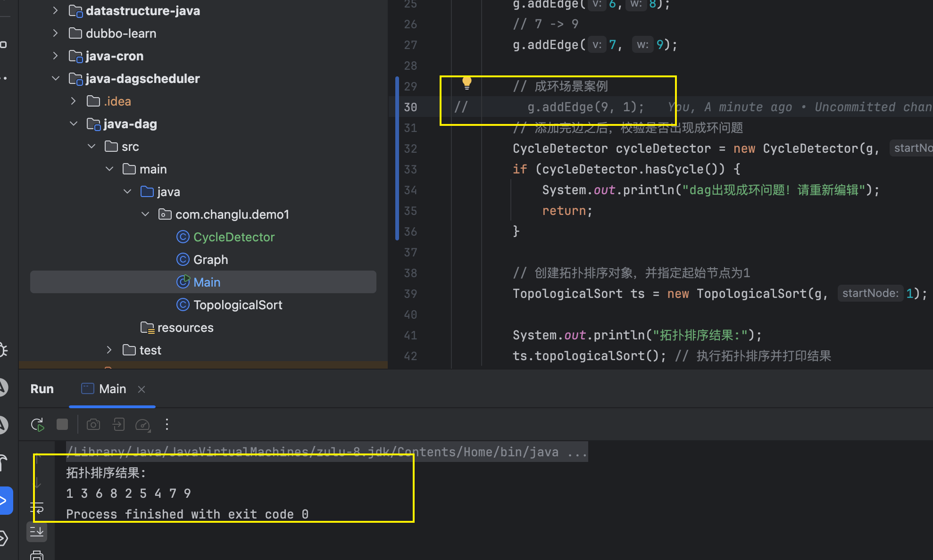This screenshot has height=560, width=933.
Task: Click the TopologicalSort class icon
Action: tap(183, 305)
